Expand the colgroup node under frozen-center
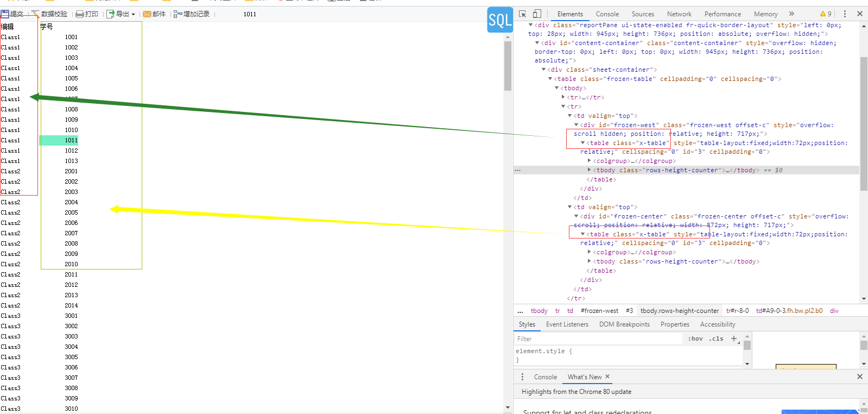The width and height of the screenshot is (868, 414). (590, 252)
